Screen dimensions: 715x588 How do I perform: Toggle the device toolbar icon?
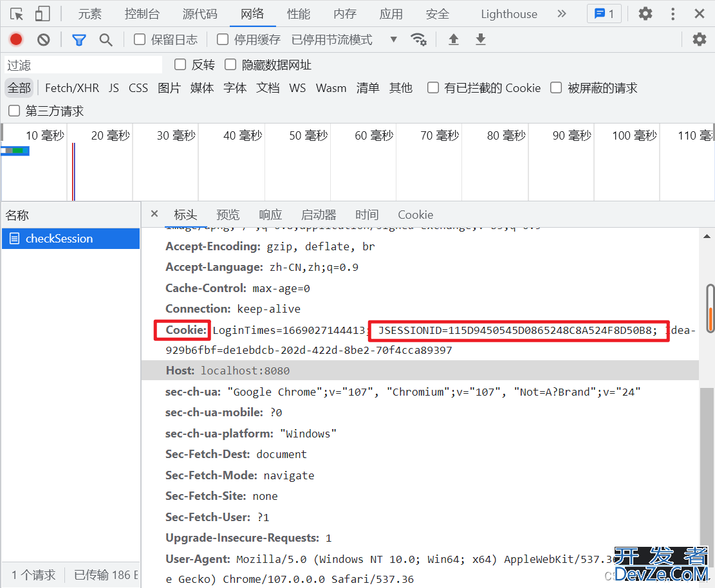42,14
